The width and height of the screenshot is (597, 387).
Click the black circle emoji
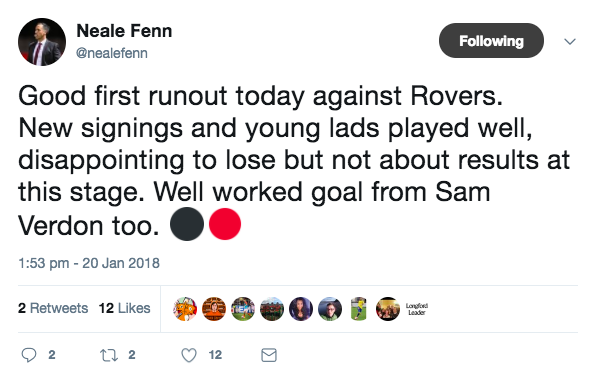pyautogui.click(x=187, y=224)
